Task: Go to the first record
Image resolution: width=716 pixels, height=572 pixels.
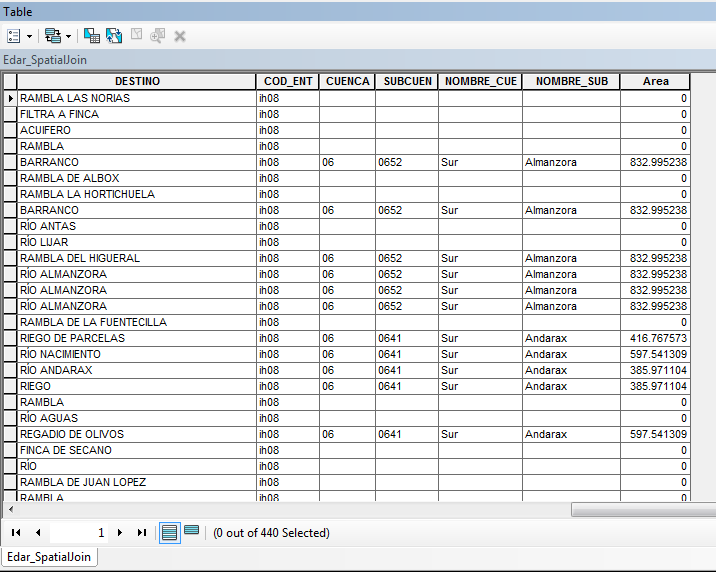Action: (x=16, y=533)
